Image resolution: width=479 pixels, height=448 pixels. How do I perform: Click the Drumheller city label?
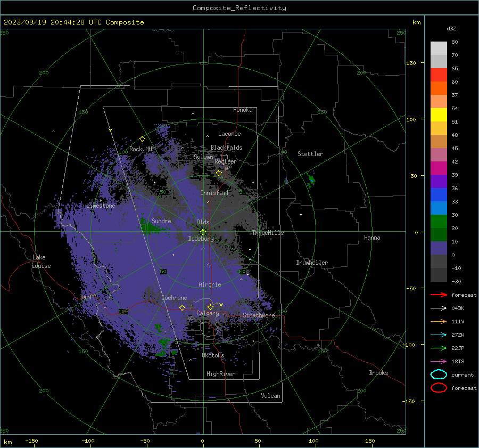[312, 263]
